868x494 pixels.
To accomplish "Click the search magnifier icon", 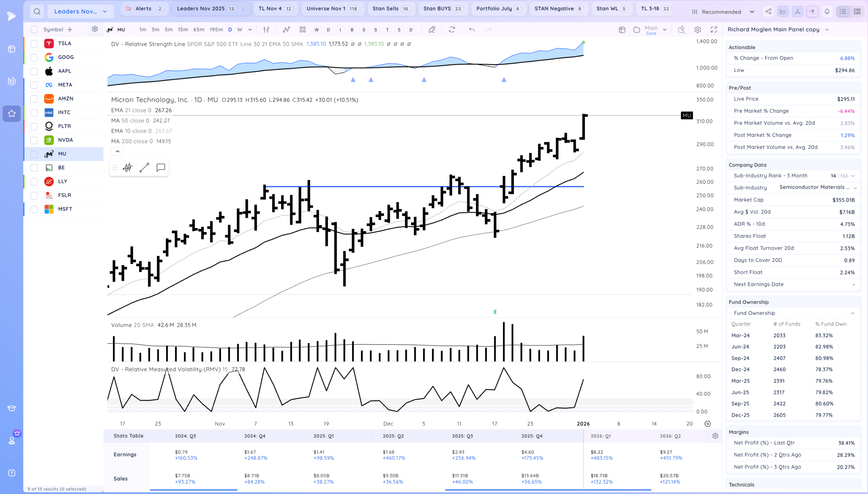I will 37,12.
